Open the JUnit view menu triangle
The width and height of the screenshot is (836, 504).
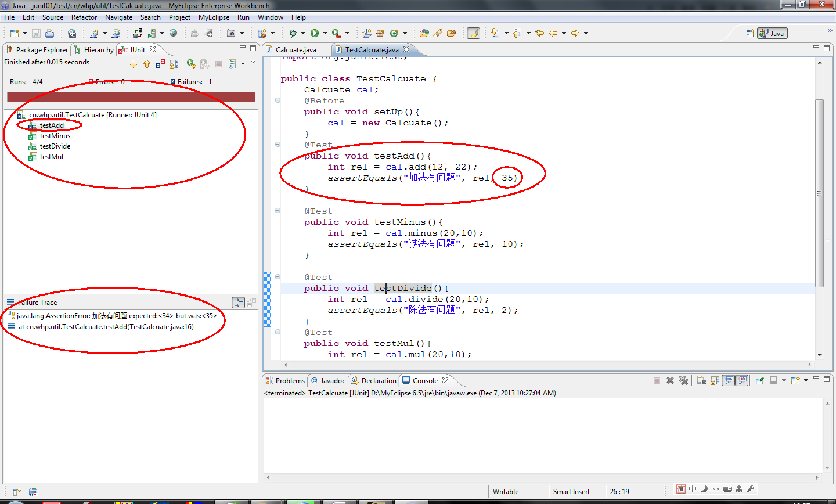tap(253, 62)
